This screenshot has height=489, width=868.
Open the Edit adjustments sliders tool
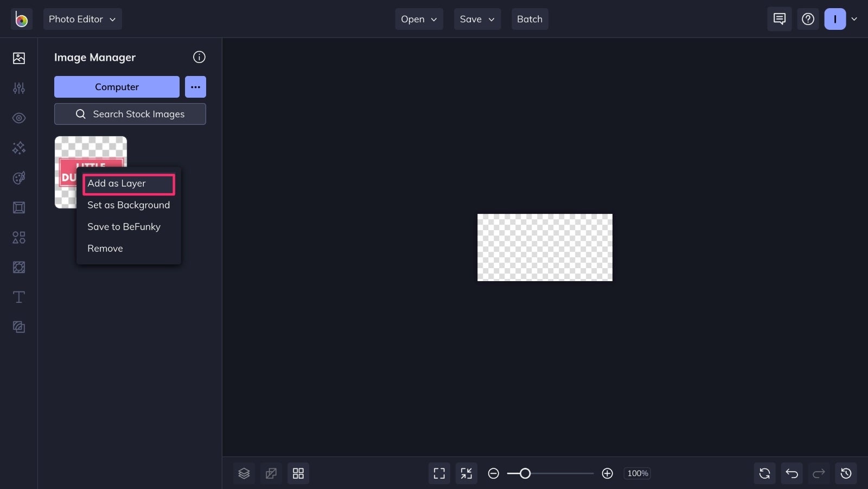tap(19, 88)
